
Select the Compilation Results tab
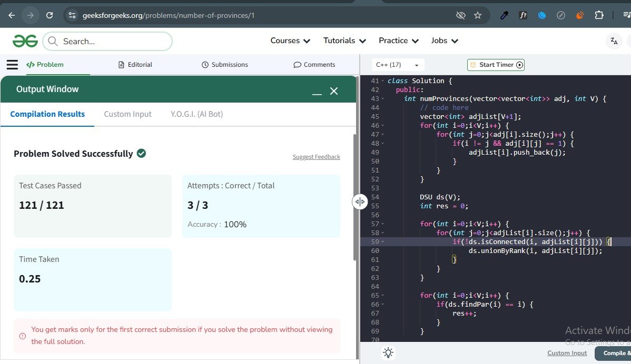tap(47, 114)
